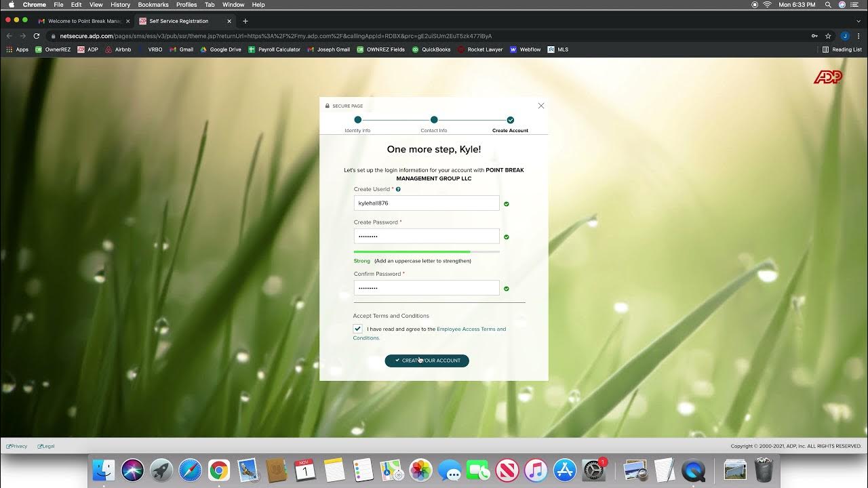Click the Create Account step marker
This screenshot has width=868, height=488.
click(x=510, y=120)
